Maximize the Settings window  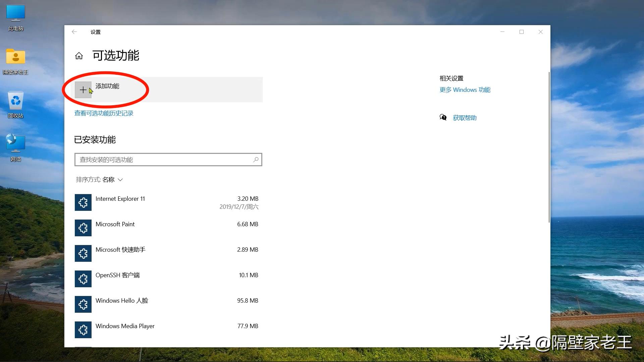(522, 32)
